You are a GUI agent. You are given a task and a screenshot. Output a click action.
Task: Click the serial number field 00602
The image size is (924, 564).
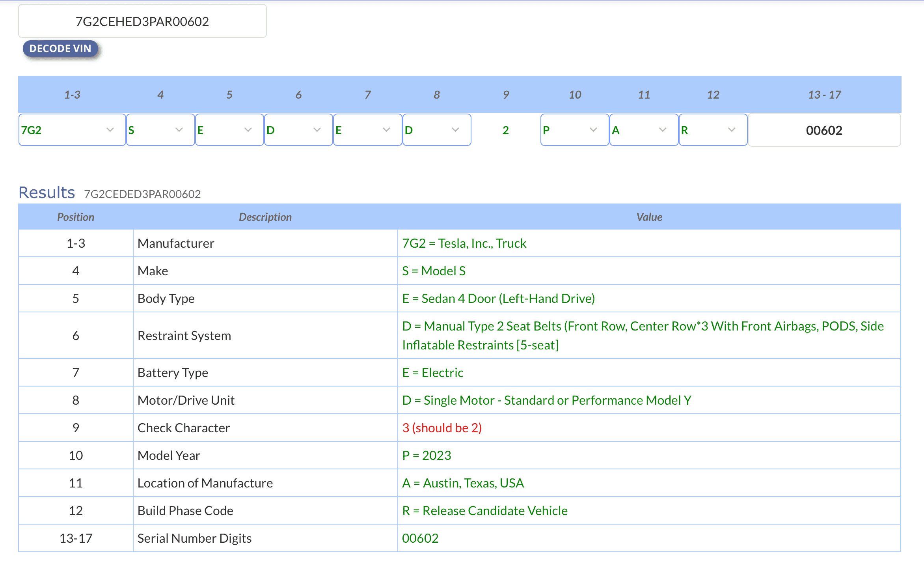pyautogui.click(x=824, y=130)
